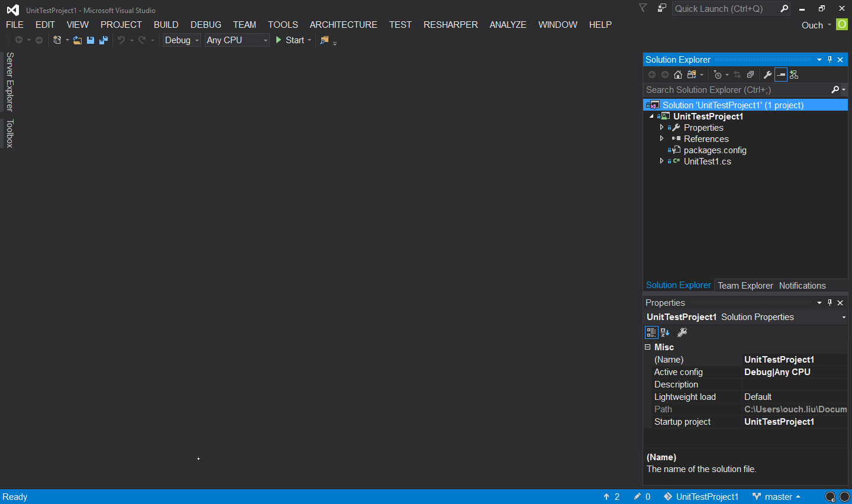Image resolution: width=852 pixels, height=504 pixels.
Task: Open master branch picker in status bar
Action: [777, 497]
